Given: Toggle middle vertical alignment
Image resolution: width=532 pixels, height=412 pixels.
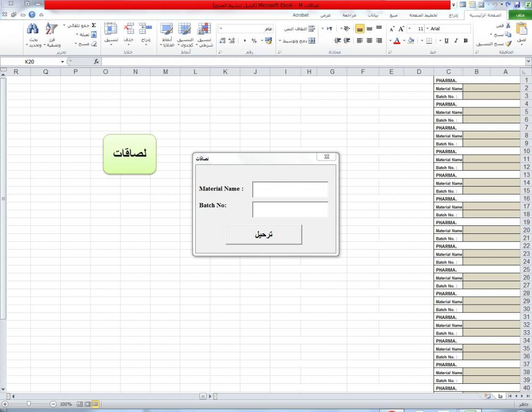Looking at the screenshot, I should pos(370,29).
